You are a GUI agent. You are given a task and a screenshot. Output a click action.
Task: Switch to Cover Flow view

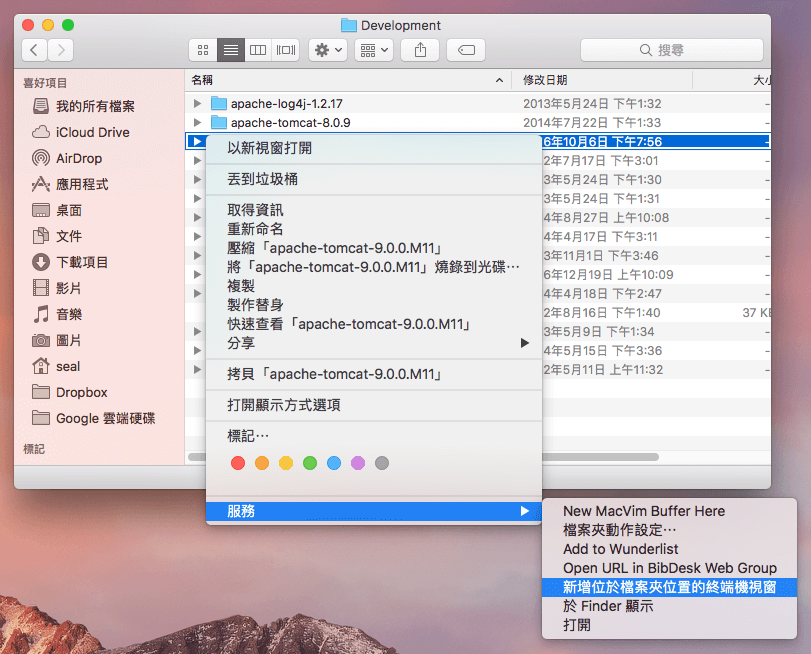click(286, 49)
